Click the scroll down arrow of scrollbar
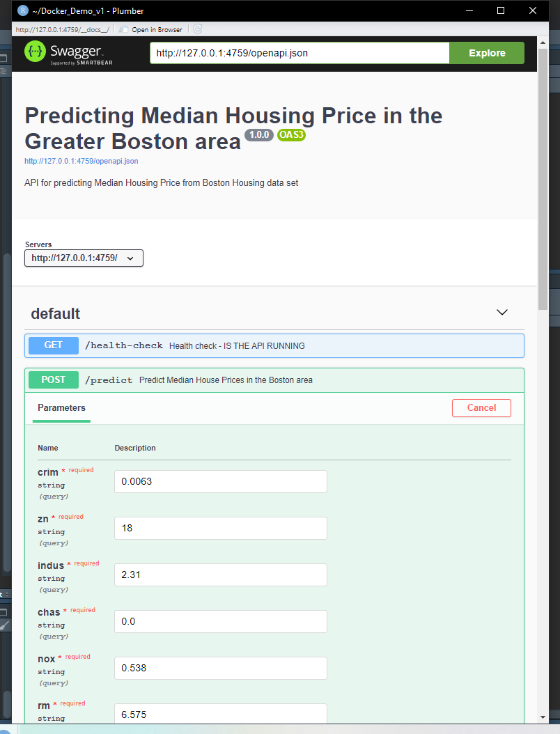The height and width of the screenshot is (734, 560). [543, 717]
